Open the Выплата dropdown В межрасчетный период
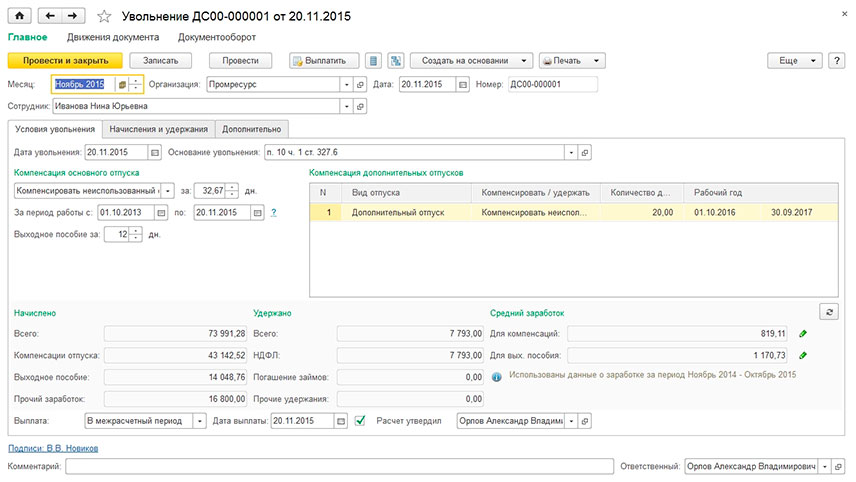 tap(199, 421)
